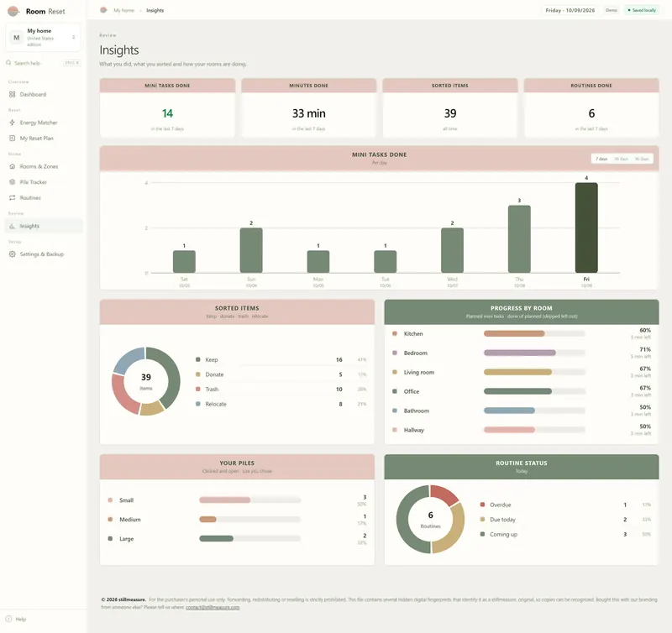The image size is (672, 633).
Task: Click the Routines Done card value 6
Action: point(591,113)
